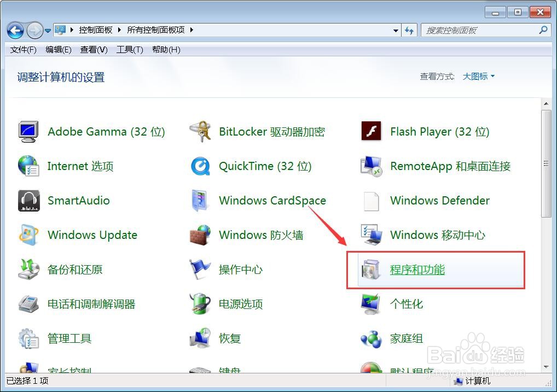This screenshot has height=392, width=557.
Task: Open the Windows 防火墙 text link
Action: 261,235
